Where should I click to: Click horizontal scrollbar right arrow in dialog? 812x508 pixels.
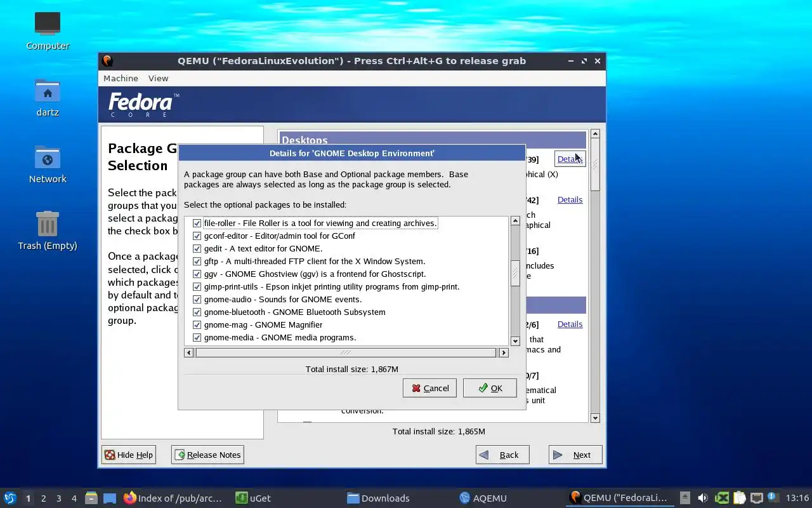(504, 352)
